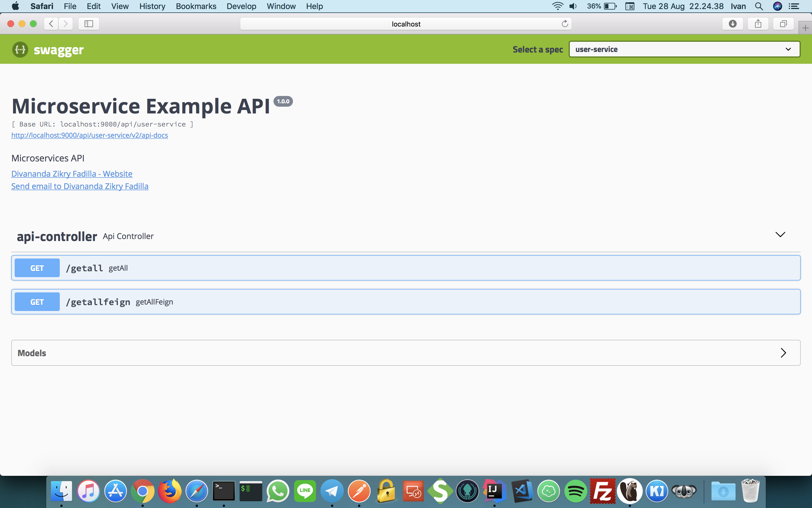Open Spotify from the Dock

coord(575,491)
